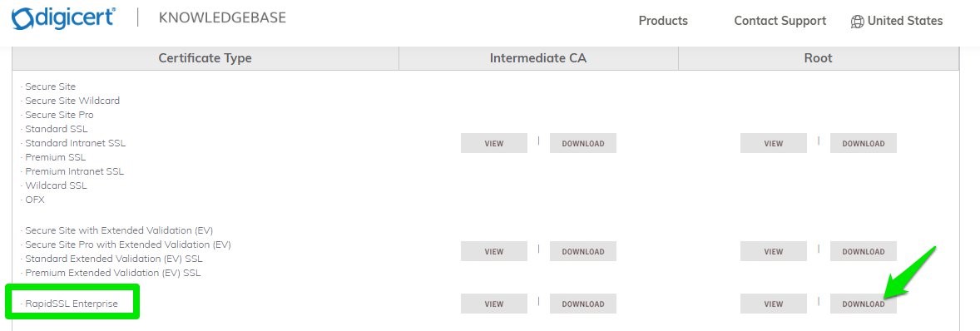Download Root certificate for Secure Site group
Image resolution: width=980 pixels, height=331 pixels.
(864, 143)
